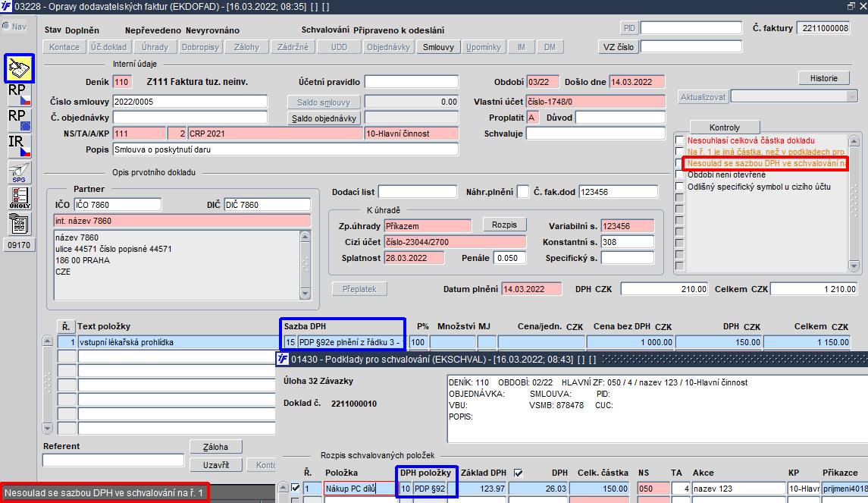Click the Historie button
868x503 pixels.
(x=824, y=78)
